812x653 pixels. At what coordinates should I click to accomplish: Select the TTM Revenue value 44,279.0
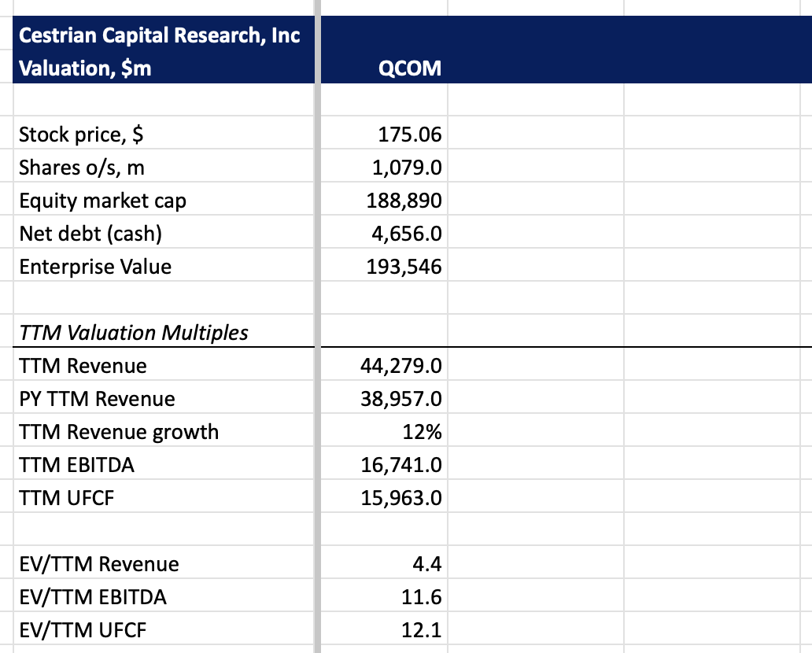click(x=409, y=366)
